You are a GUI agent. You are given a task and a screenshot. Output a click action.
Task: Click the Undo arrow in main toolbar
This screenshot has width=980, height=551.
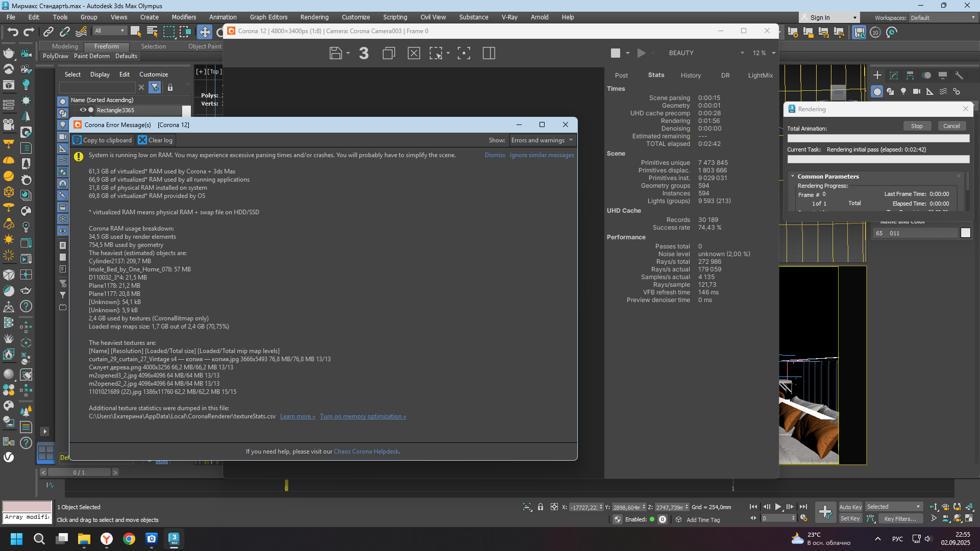[13, 32]
